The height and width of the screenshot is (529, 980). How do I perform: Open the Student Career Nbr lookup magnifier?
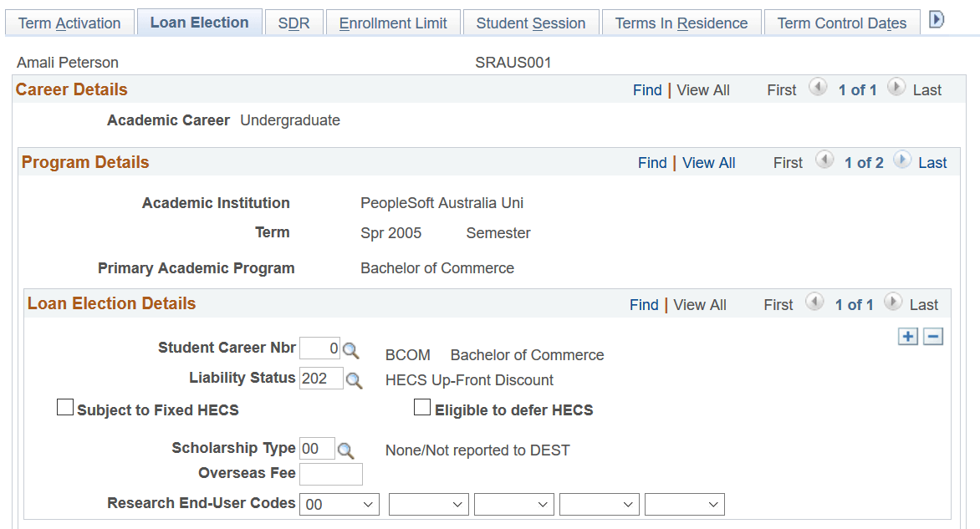(350, 350)
